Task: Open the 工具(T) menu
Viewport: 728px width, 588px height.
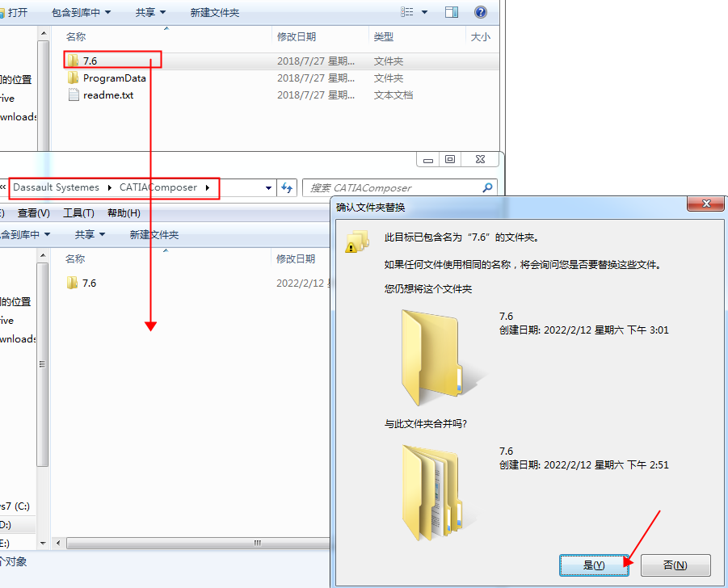Action: point(78,213)
